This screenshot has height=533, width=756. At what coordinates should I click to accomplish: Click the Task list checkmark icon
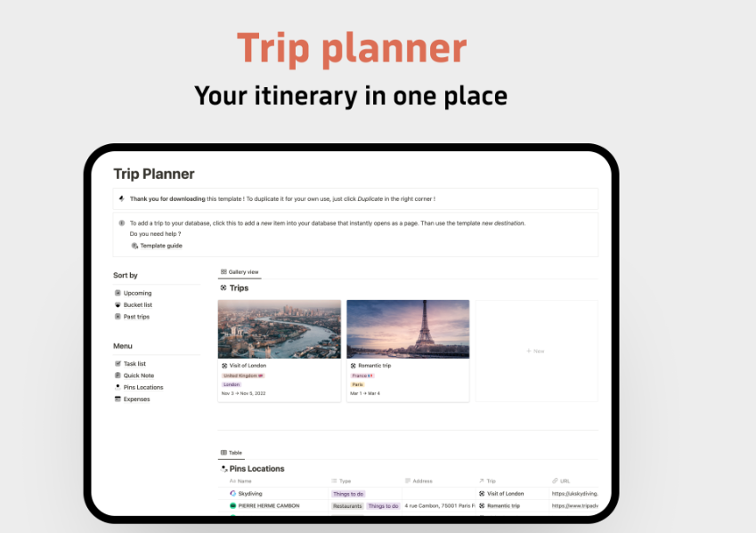coord(118,363)
